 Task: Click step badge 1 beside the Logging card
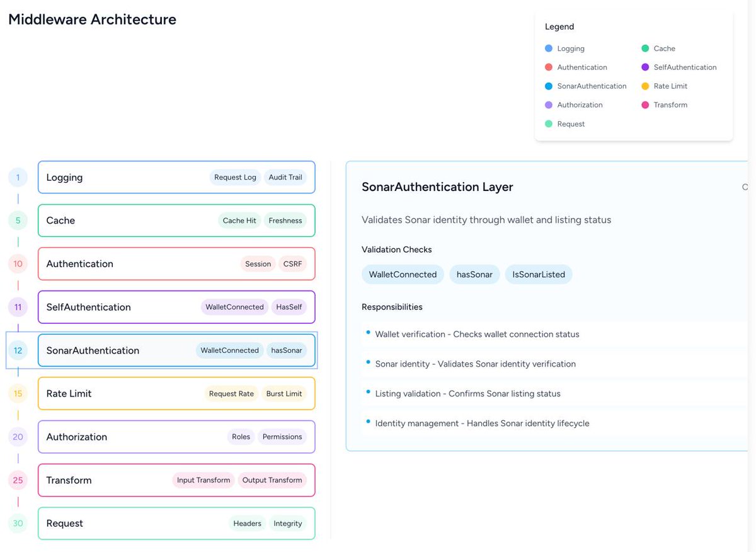coord(17,177)
